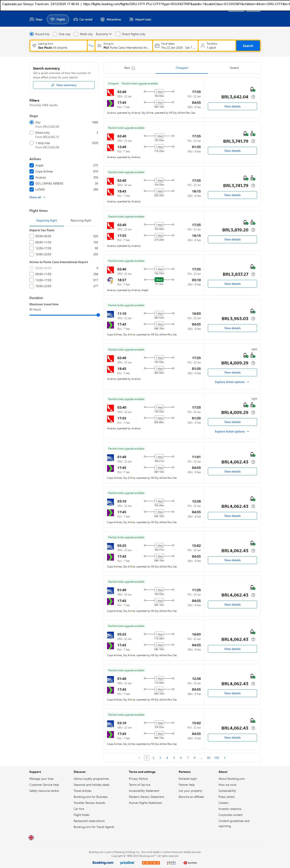Click the UK flag language icon
The image size is (290, 868).
(x=31, y=837)
